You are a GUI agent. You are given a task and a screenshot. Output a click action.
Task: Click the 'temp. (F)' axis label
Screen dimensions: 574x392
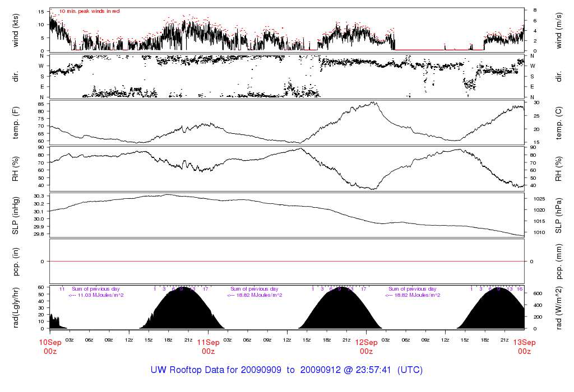point(16,123)
